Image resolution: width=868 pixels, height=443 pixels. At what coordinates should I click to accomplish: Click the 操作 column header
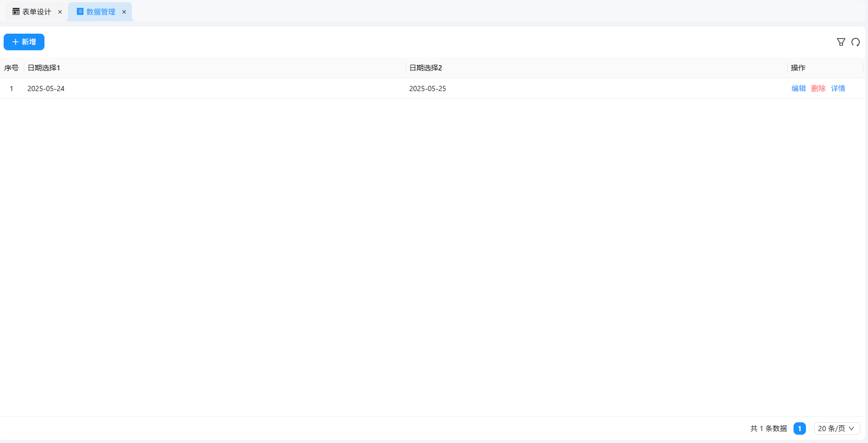pyautogui.click(x=825, y=68)
